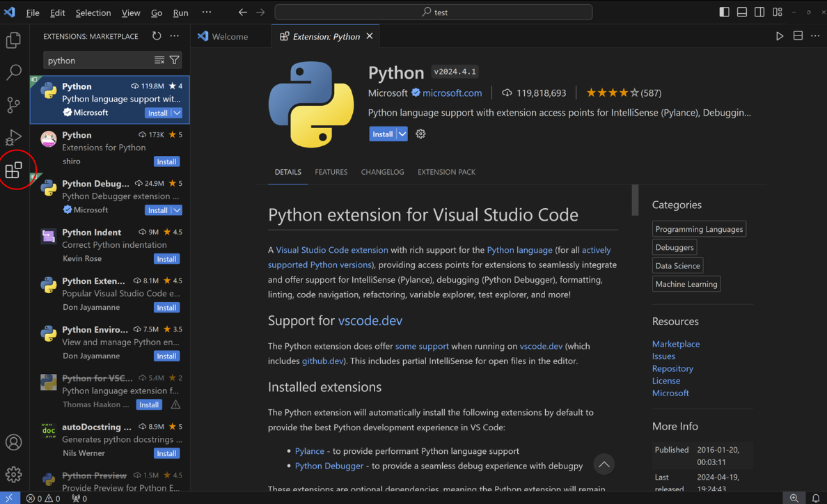Install the Python extension from details page
This screenshot has height=504, width=827.
(383, 134)
